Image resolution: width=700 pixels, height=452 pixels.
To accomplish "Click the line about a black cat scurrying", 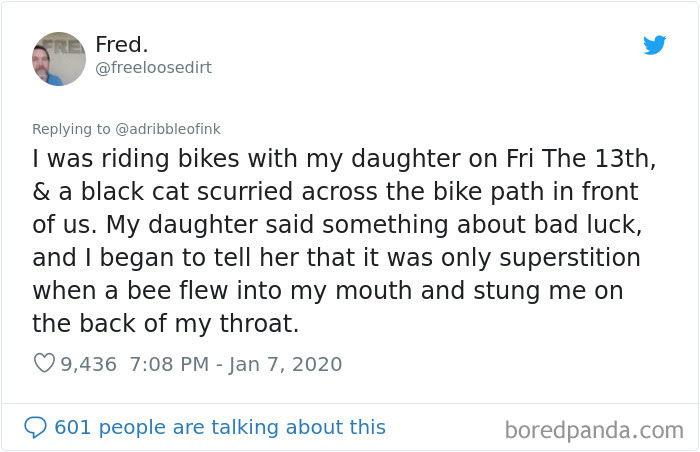I will click(335, 192).
